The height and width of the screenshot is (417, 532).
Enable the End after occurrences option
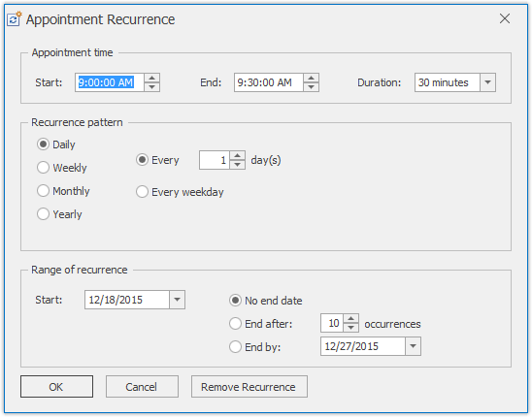[260, 324]
